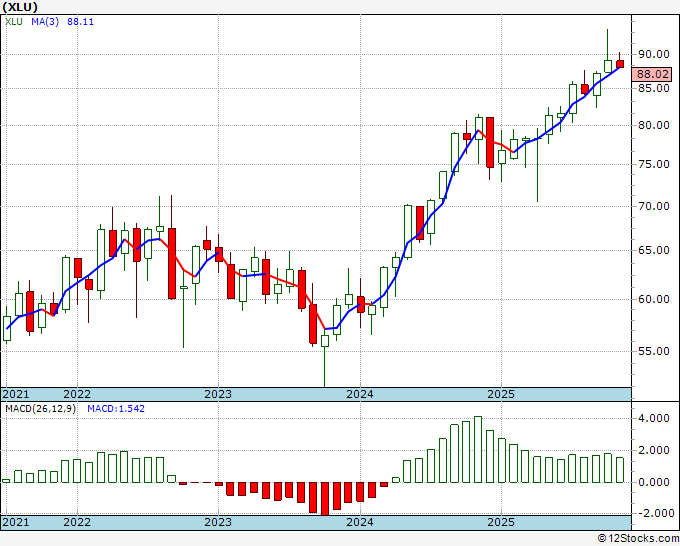Viewport: 680px width, 546px height.
Task: Click the 88.11 moving average value
Action: [80, 22]
